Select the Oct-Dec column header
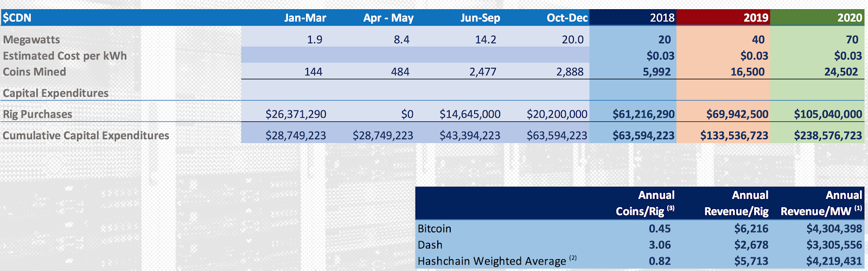This screenshot has width=868, height=271. coord(567,18)
